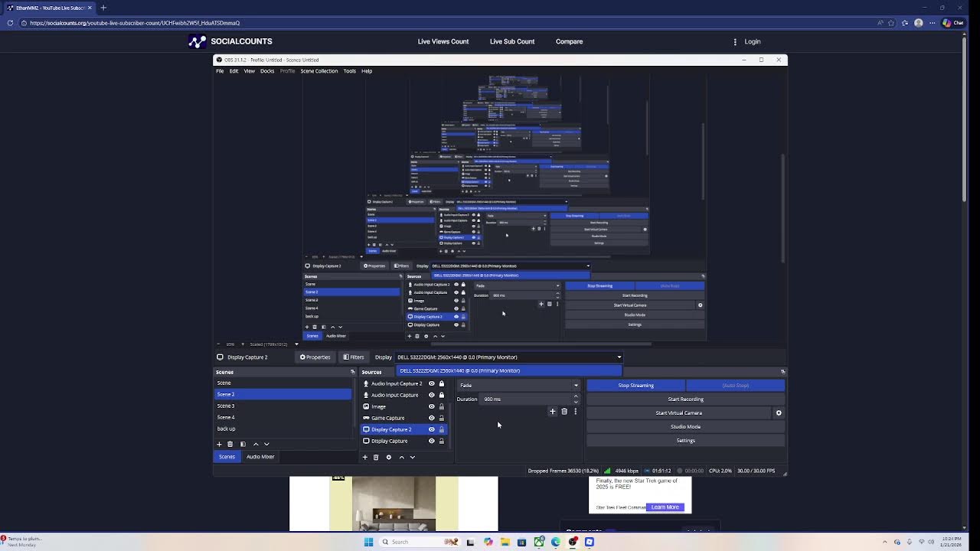Open the Fade transition dropdown

pos(518,386)
